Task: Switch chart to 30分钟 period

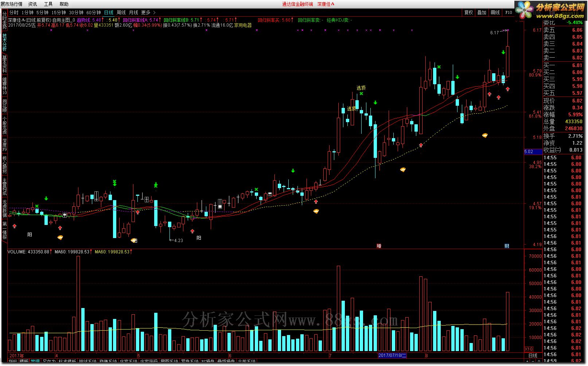Action: 76,12
